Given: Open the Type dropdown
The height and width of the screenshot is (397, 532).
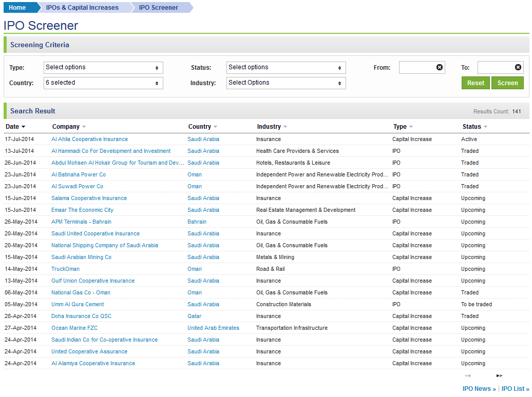Looking at the screenshot, I should [x=104, y=68].
